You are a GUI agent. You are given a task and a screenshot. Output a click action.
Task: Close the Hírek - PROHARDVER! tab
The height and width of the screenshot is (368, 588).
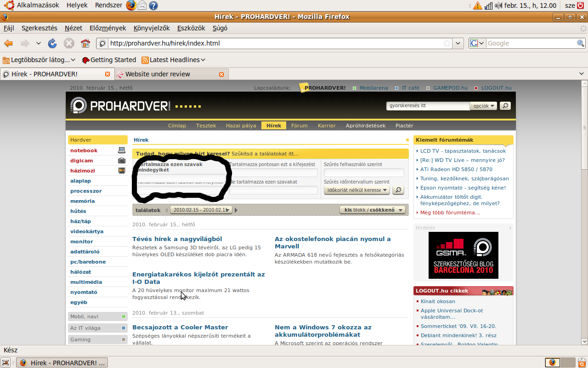pos(107,74)
